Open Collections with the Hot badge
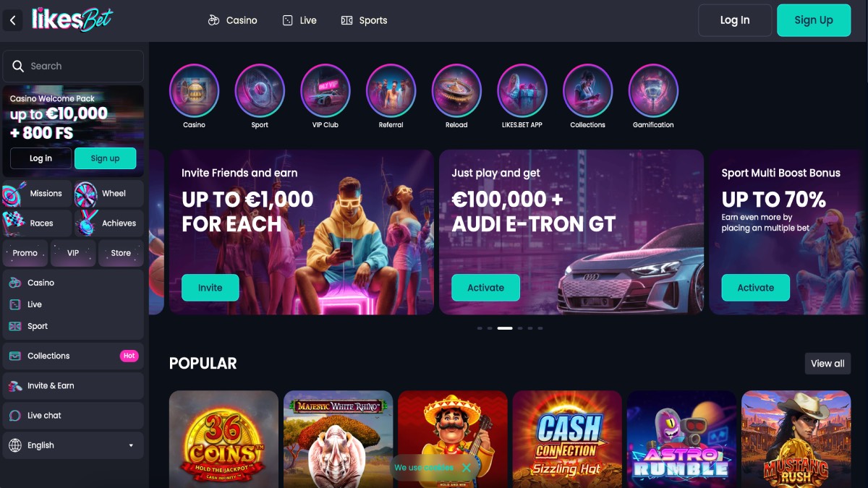Viewport: 868px width, 488px height. (x=73, y=356)
